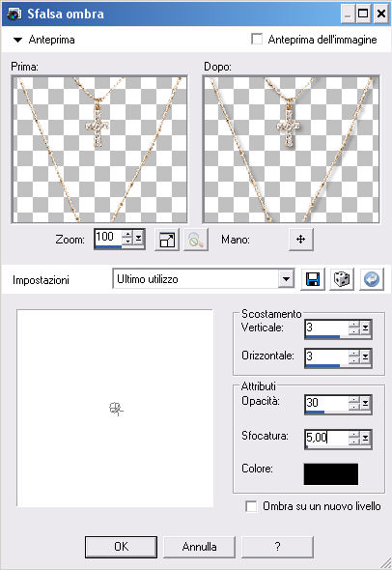The width and height of the screenshot is (392, 570).
Task: Pick shadow color from black Colore swatch
Action: tap(331, 474)
